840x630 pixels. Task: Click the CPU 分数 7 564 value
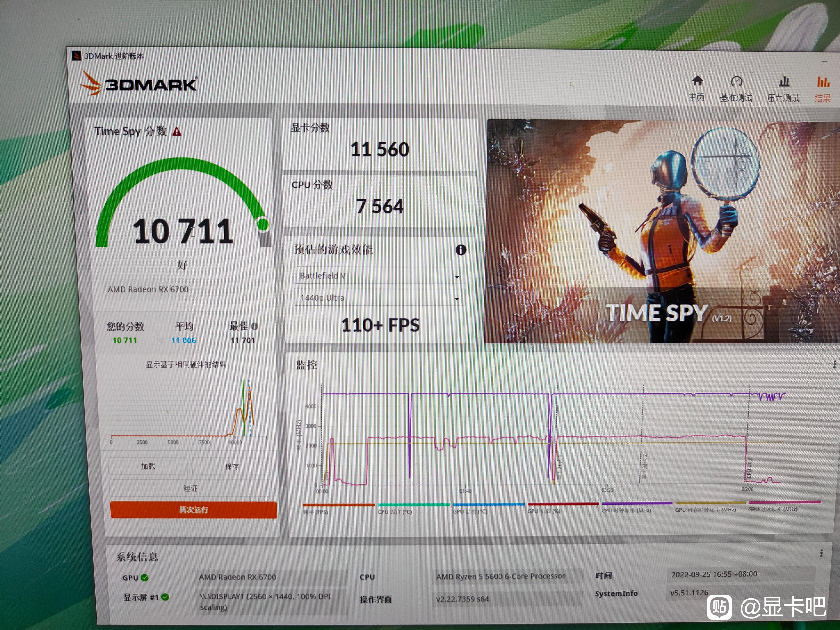pos(380,207)
